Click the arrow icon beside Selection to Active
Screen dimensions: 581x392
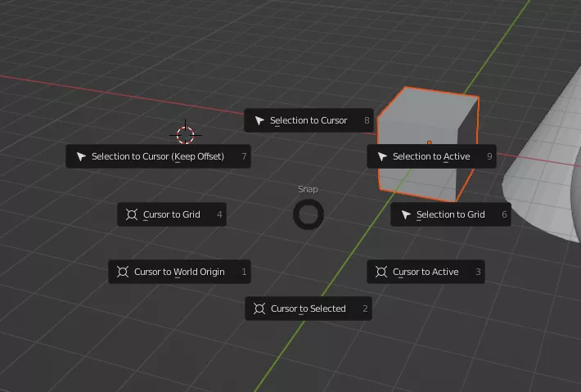pos(382,156)
